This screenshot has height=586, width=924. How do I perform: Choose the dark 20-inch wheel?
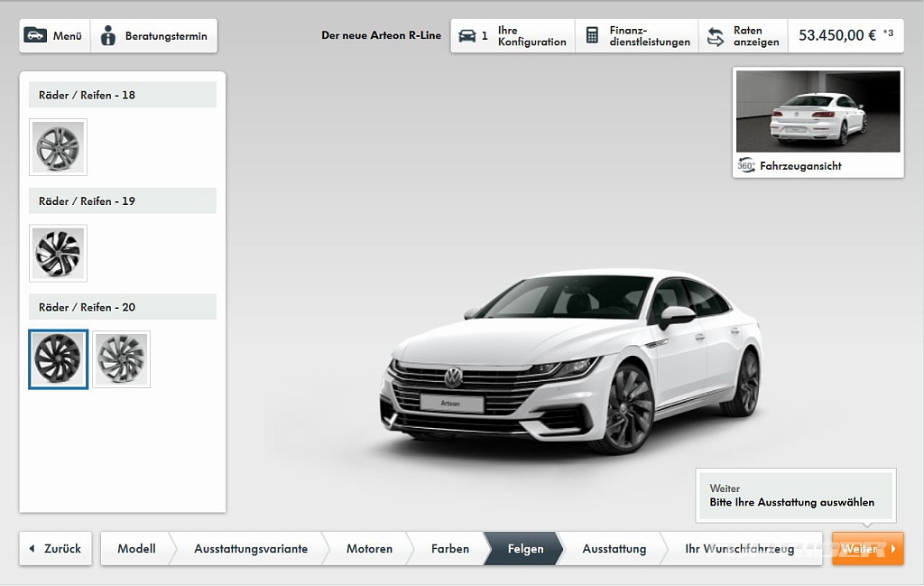pyautogui.click(x=58, y=359)
